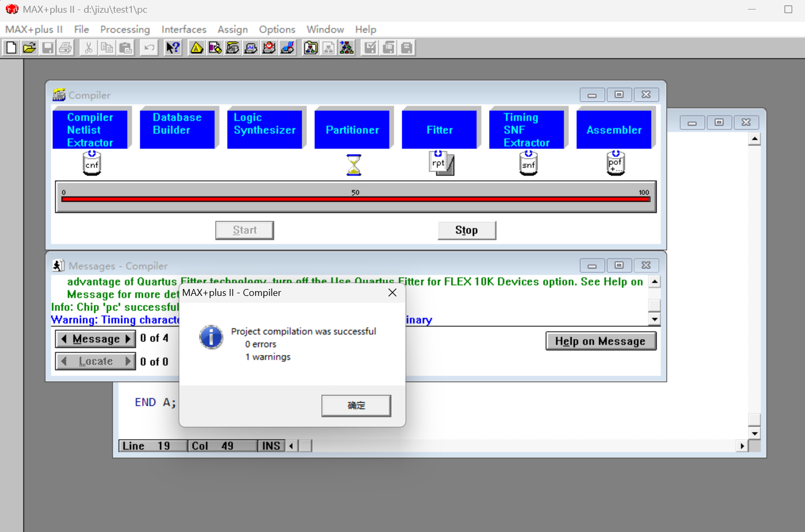Click the Timing SNF Extractor module

pyautogui.click(x=527, y=130)
